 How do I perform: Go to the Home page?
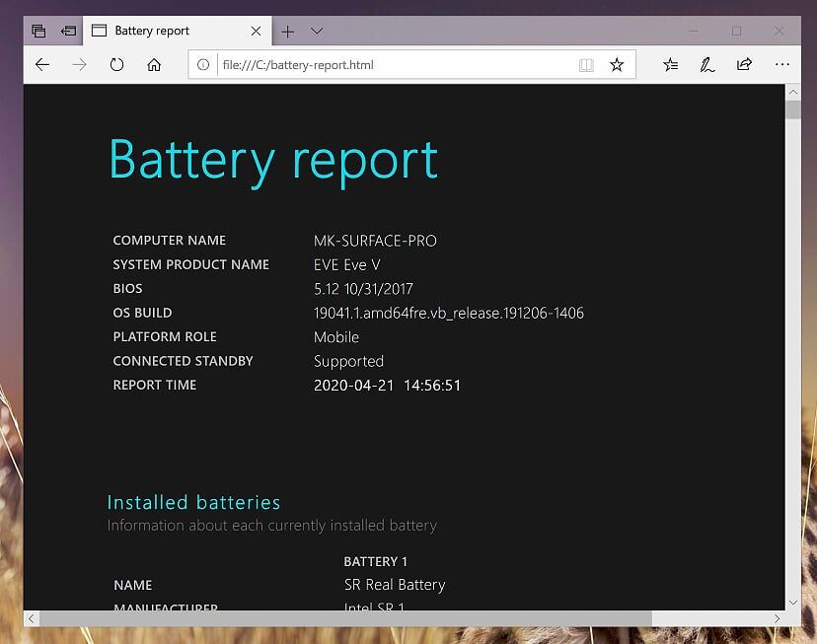tap(154, 65)
